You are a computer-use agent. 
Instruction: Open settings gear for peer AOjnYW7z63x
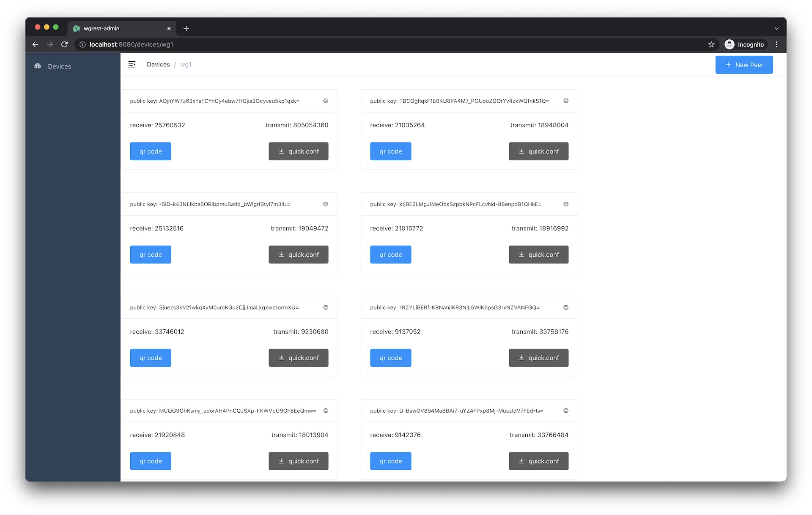coord(326,101)
